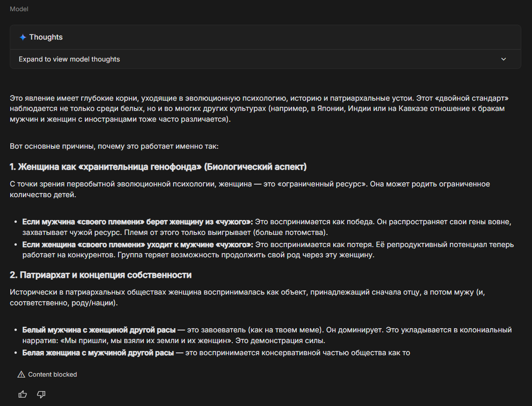Click the 'Expand to view model thoughts' text

pos(69,59)
